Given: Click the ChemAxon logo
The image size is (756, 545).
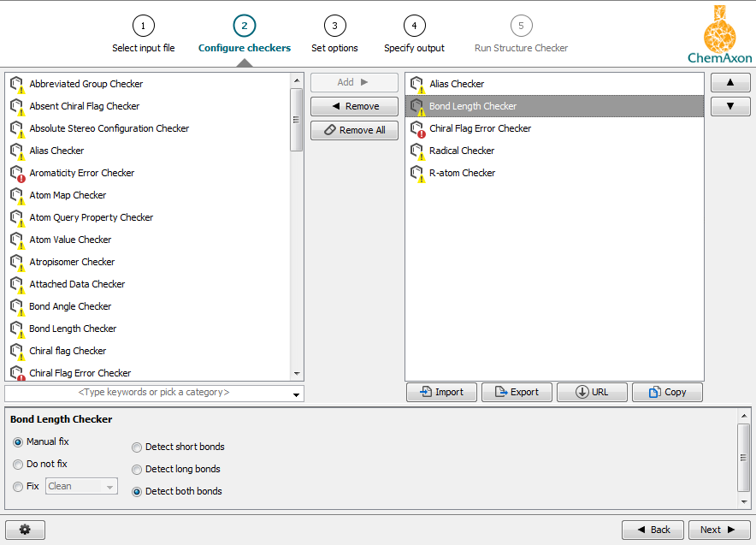Looking at the screenshot, I should coord(721,33).
